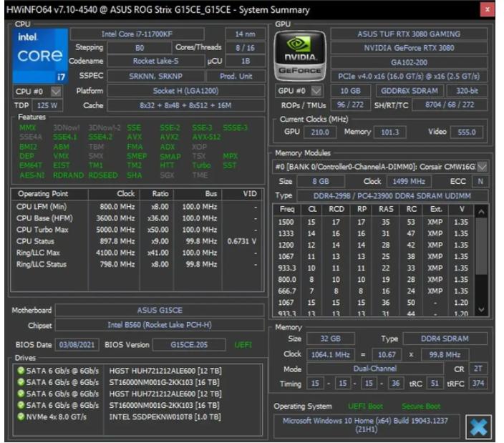Click the G15CE.205 BIOS version field
Screen dimensions: 504x443
(x=189, y=345)
